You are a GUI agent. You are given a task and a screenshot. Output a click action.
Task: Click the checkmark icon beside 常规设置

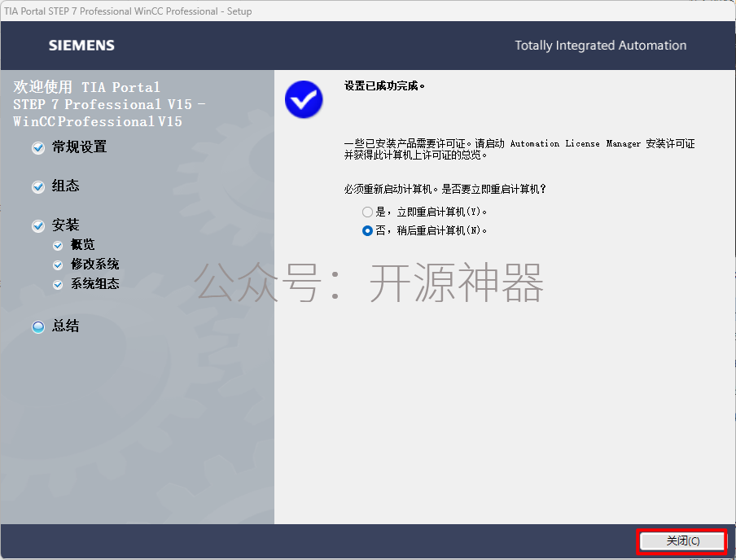(x=38, y=148)
